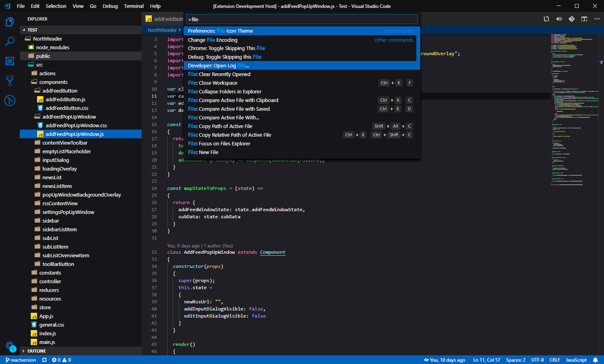Change indentation via Spaces: 2
Image resolution: width=604 pixels, height=364 pixels.
(516, 360)
